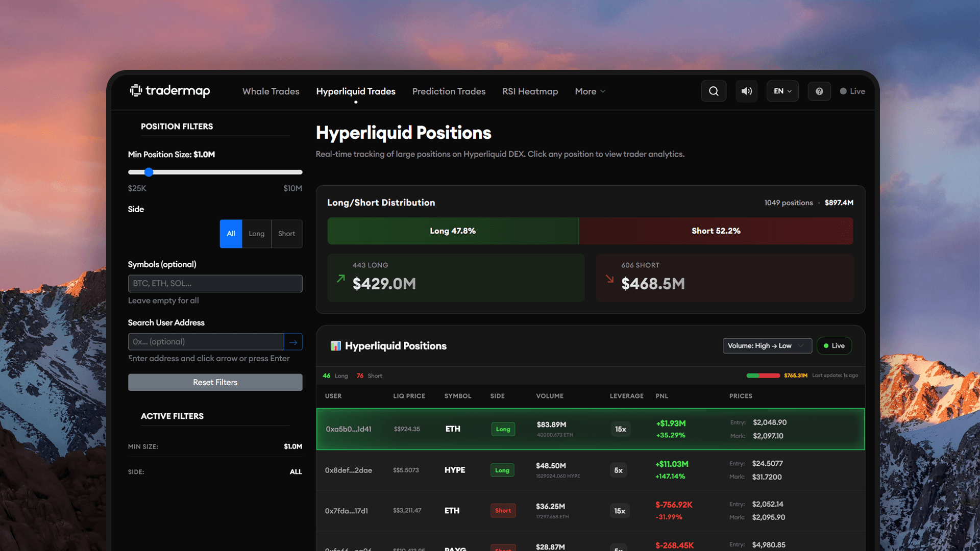Click the Reset Filters button
980x551 pixels.
[x=215, y=382]
